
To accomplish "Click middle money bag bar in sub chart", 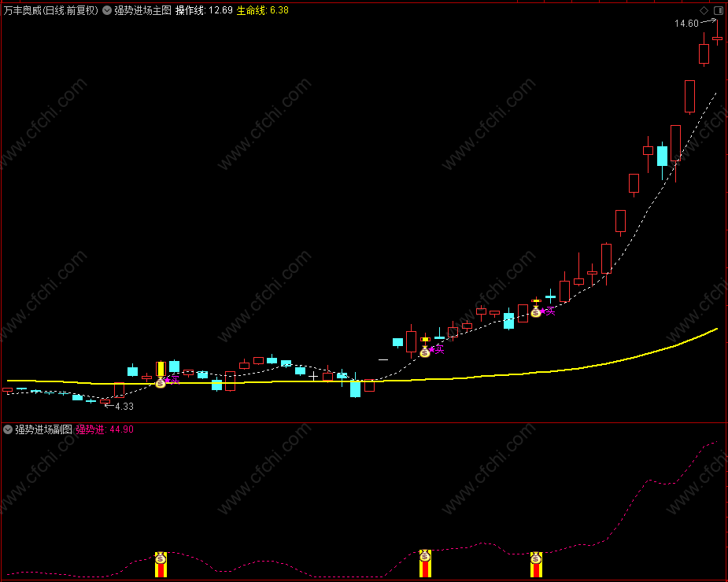I will (x=425, y=563).
